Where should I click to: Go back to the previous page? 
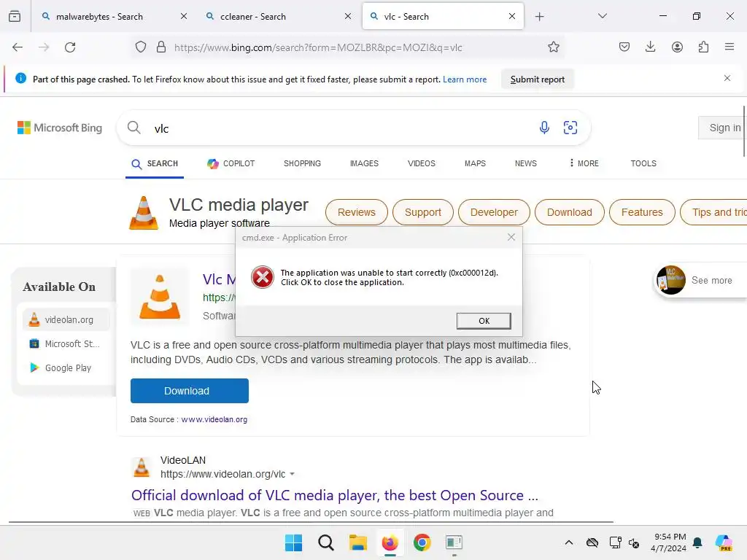(x=18, y=47)
